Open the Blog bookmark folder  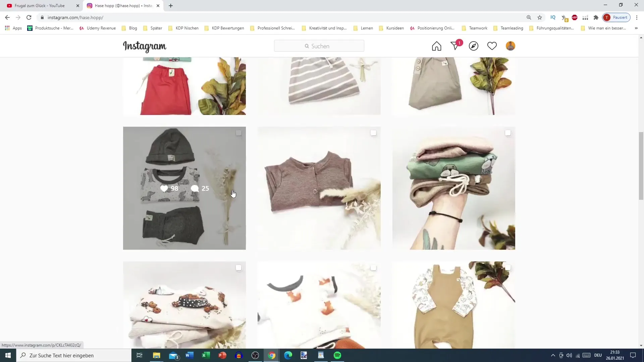coord(129,28)
